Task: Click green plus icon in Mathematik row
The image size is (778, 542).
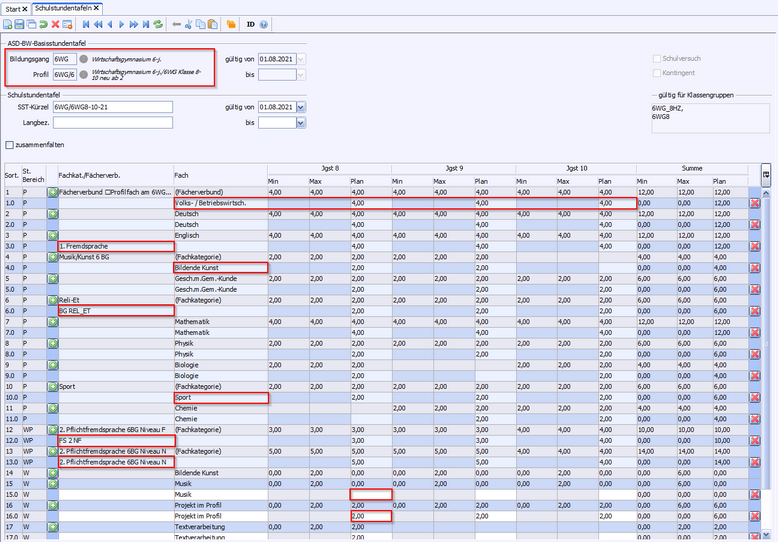Action: point(53,322)
